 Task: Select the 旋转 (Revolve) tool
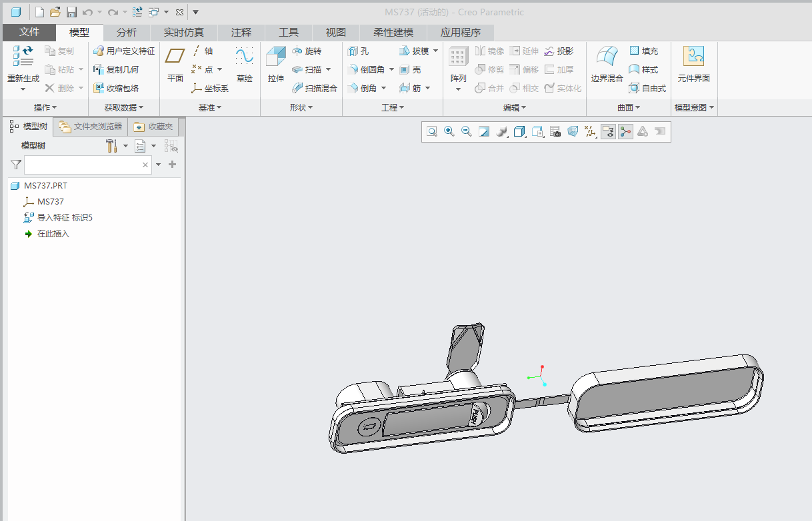(307, 51)
